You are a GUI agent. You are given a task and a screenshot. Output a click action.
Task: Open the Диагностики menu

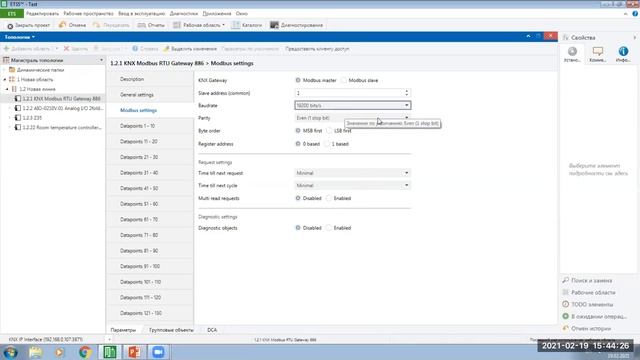(x=184, y=13)
